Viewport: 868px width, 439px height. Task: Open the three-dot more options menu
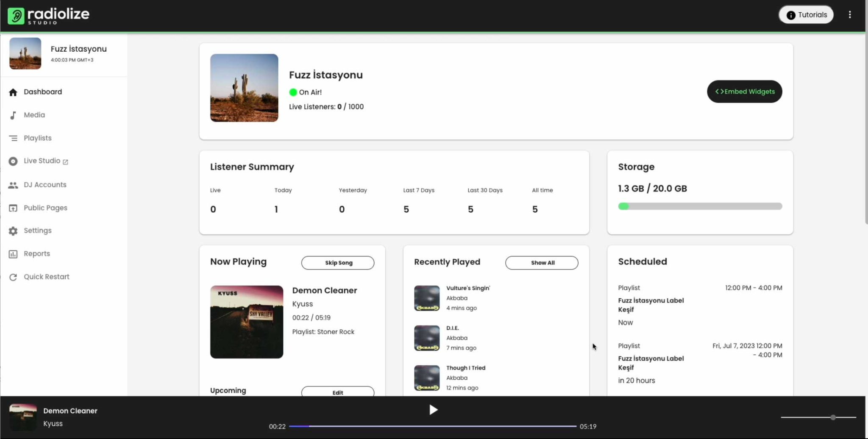point(850,15)
